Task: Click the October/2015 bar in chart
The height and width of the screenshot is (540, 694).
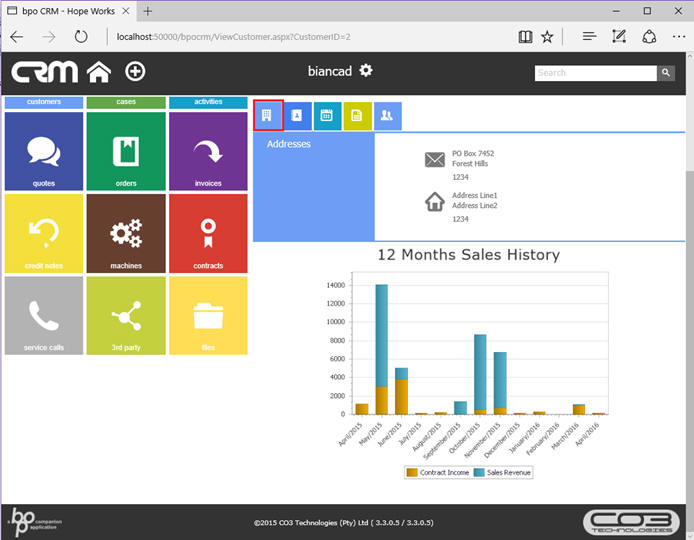Action: pyautogui.click(x=480, y=374)
